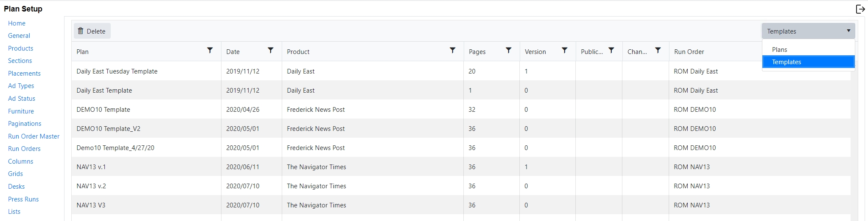This screenshot has width=868, height=221.
Task: Open Press Runs from the sidebar
Action: (23, 199)
